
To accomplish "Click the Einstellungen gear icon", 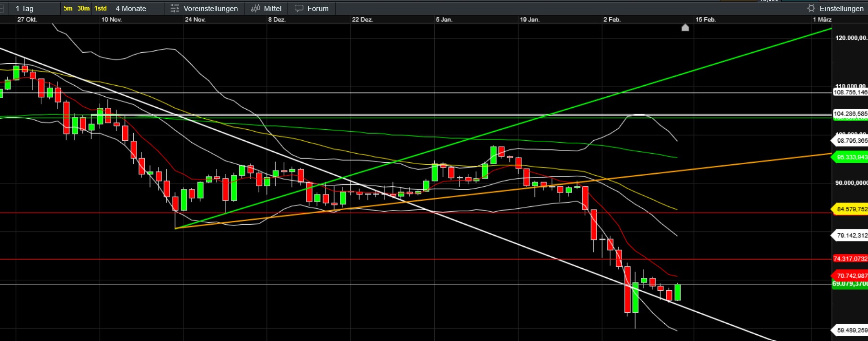I will pos(811,9).
